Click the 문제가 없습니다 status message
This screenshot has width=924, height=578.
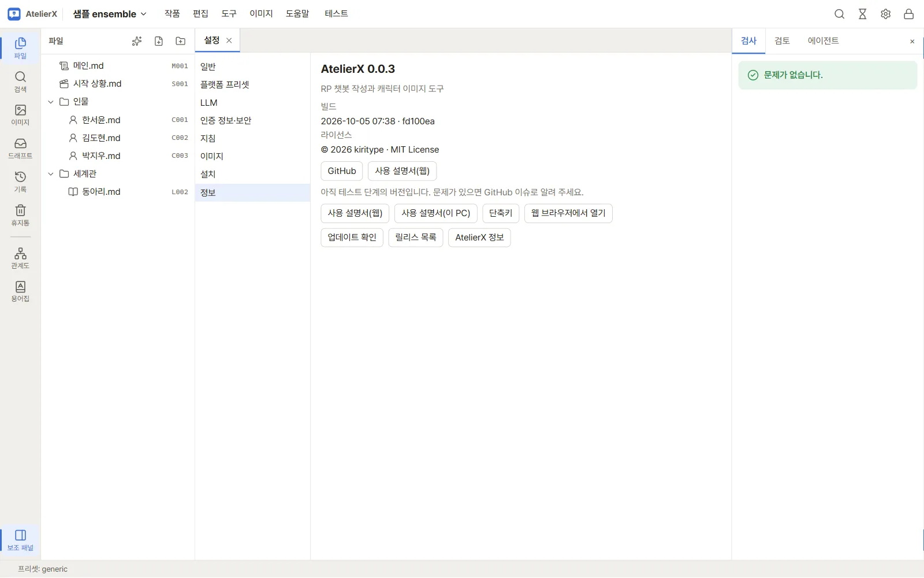point(828,75)
